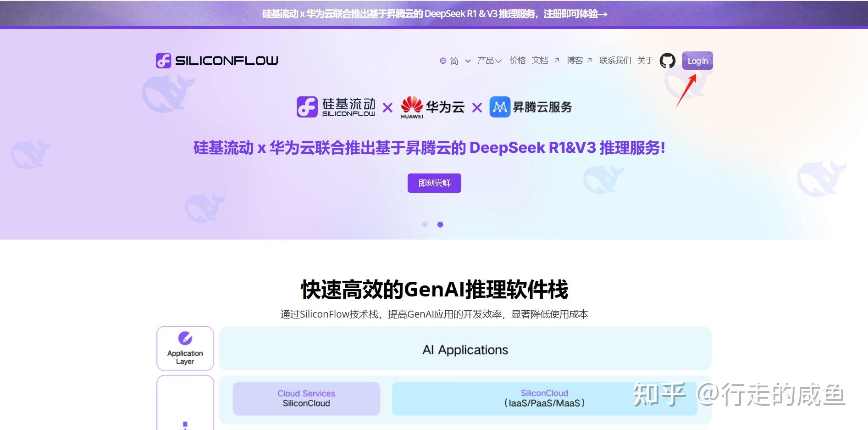Click the Application Layer card icon
868x430 pixels.
pos(185,338)
